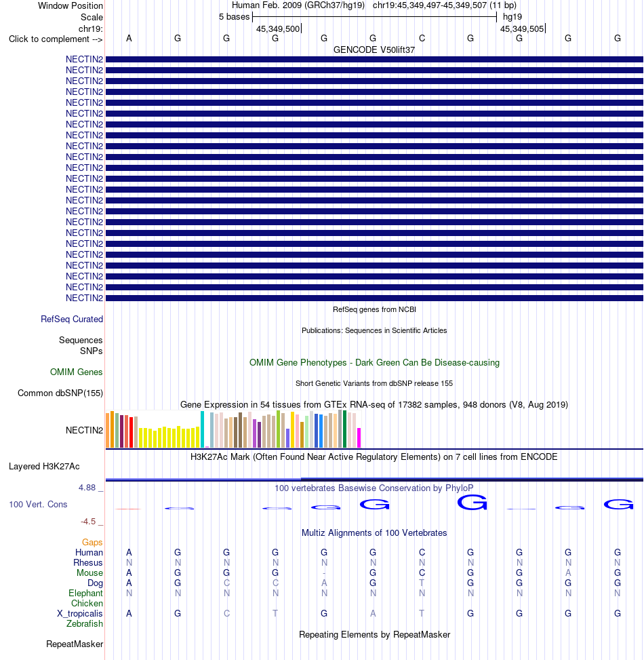Click the Human species row label
Image resolution: width=644 pixels, height=660 pixels.
pos(89,552)
